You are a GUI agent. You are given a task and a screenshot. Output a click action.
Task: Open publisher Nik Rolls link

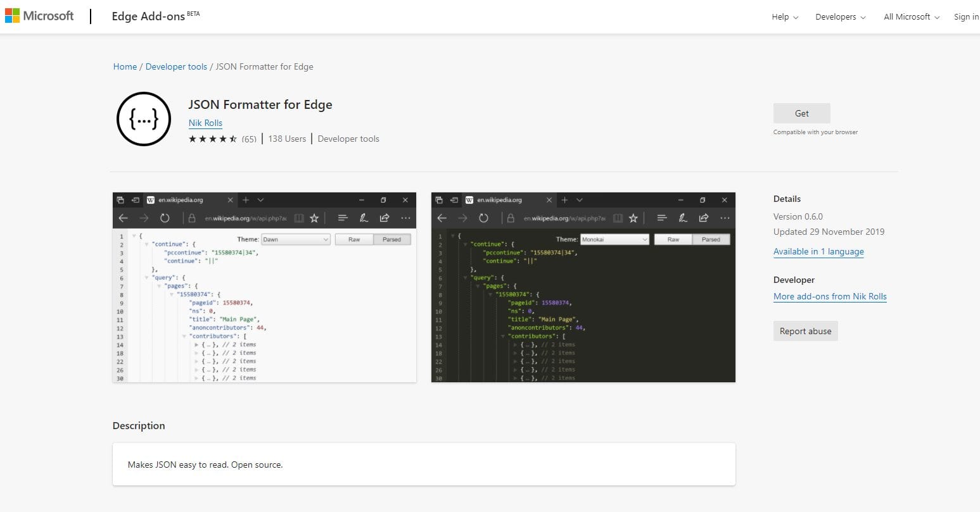pos(205,123)
